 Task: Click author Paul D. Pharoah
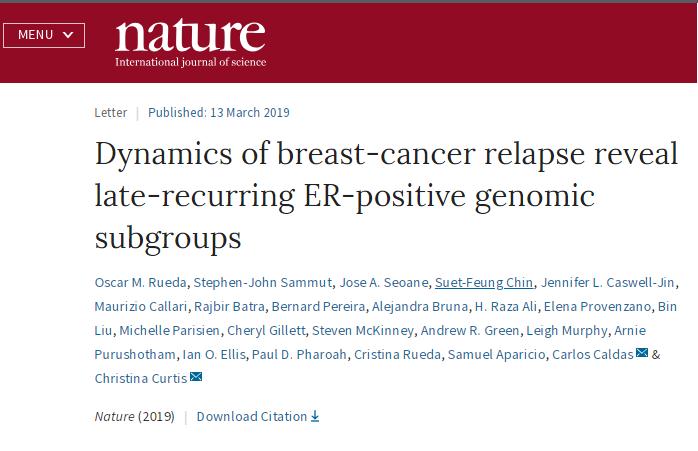(299, 354)
